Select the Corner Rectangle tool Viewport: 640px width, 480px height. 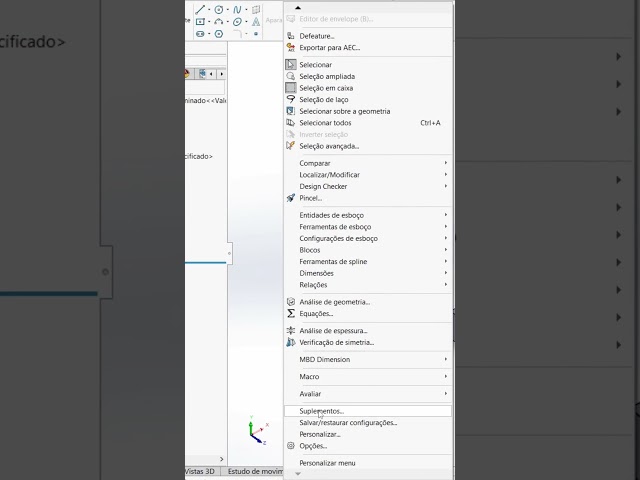pyautogui.click(x=200, y=22)
